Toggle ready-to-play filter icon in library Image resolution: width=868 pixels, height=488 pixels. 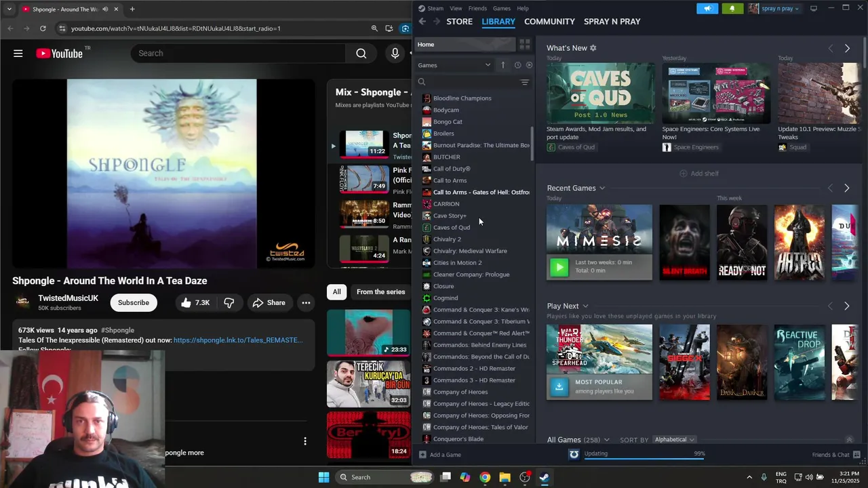click(x=530, y=65)
